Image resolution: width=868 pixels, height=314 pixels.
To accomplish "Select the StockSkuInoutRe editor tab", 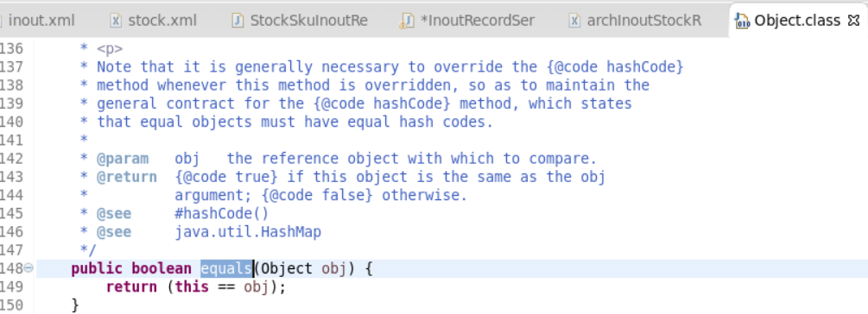I will coord(301,21).
